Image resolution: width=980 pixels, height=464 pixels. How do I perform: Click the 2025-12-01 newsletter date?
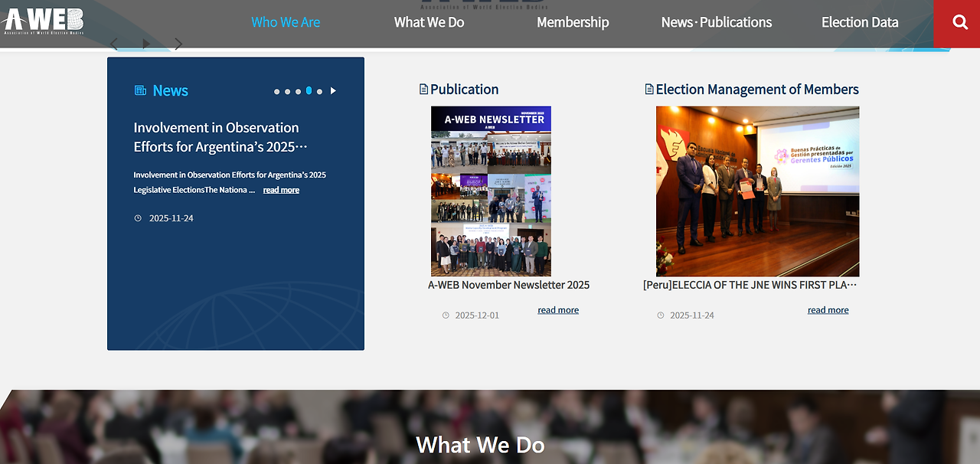click(477, 315)
